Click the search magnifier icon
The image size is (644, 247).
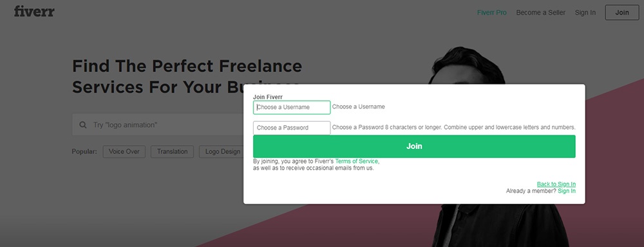click(x=83, y=124)
